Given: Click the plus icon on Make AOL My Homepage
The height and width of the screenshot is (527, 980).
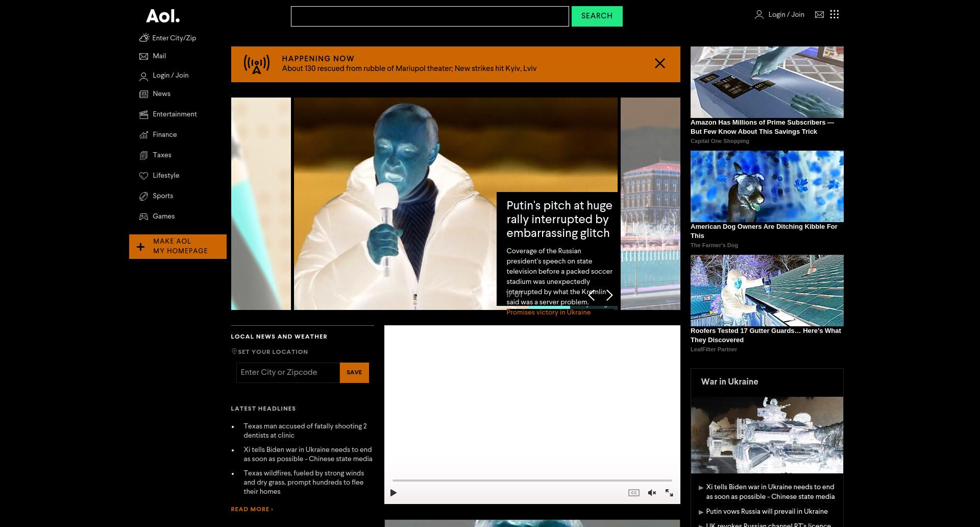Looking at the screenshot, I should (140, 247).
